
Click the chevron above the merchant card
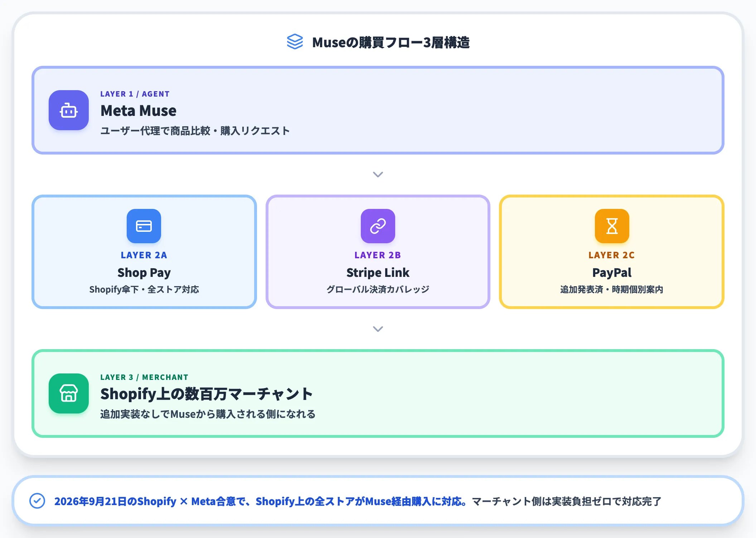(378, 329)
